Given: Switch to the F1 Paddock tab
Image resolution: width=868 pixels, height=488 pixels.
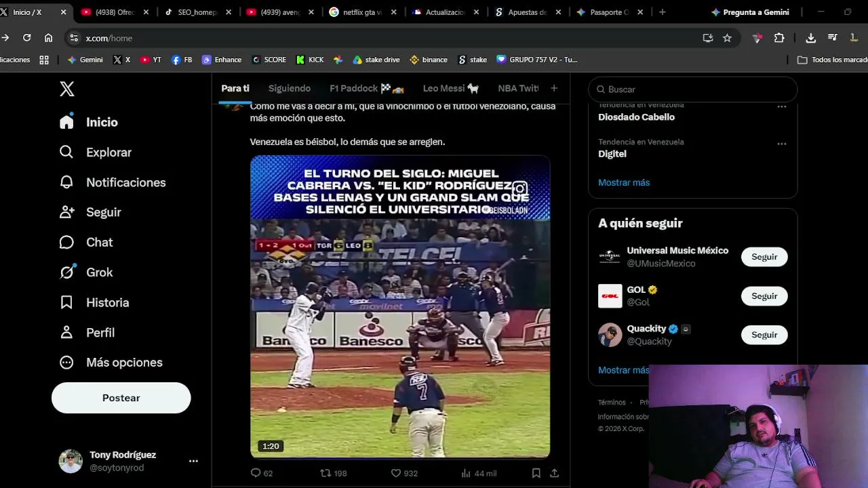Looking at the screenshot, I should [367, 88].
